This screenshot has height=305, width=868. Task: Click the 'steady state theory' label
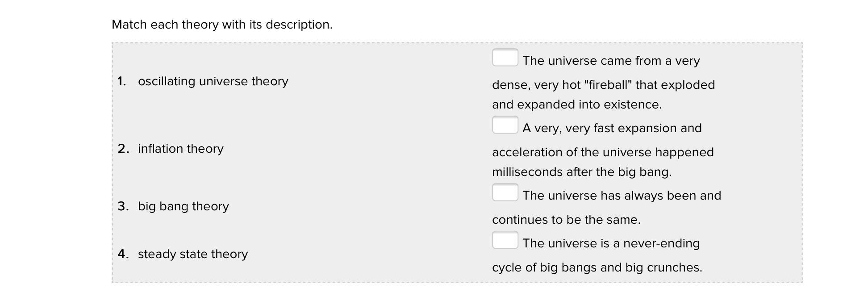(x=192, y=254)
